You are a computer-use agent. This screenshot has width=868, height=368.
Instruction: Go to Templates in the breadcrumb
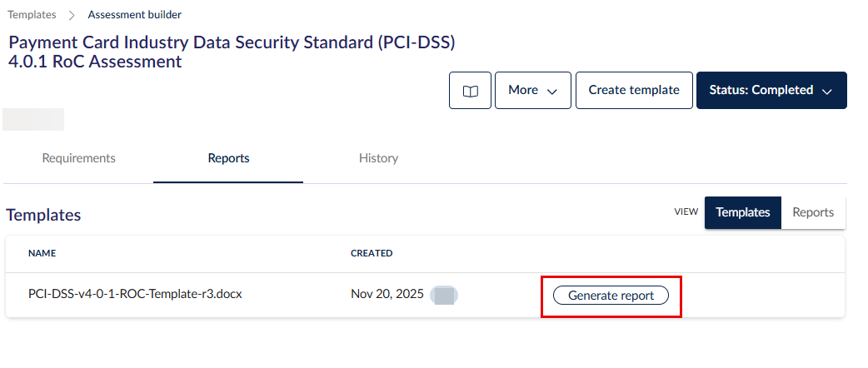coord(32,15)
